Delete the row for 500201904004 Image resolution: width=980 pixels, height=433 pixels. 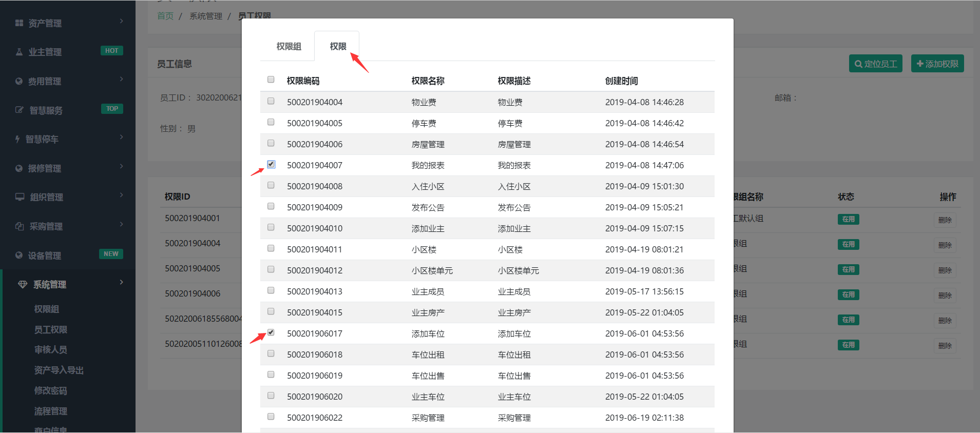pyautogui.click(x=945, y=245)
